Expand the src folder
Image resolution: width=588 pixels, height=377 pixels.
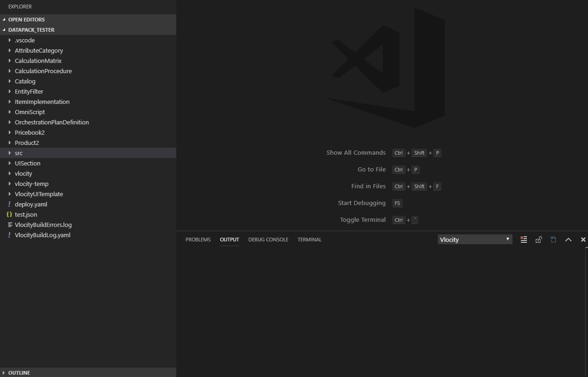pos(88,153)
